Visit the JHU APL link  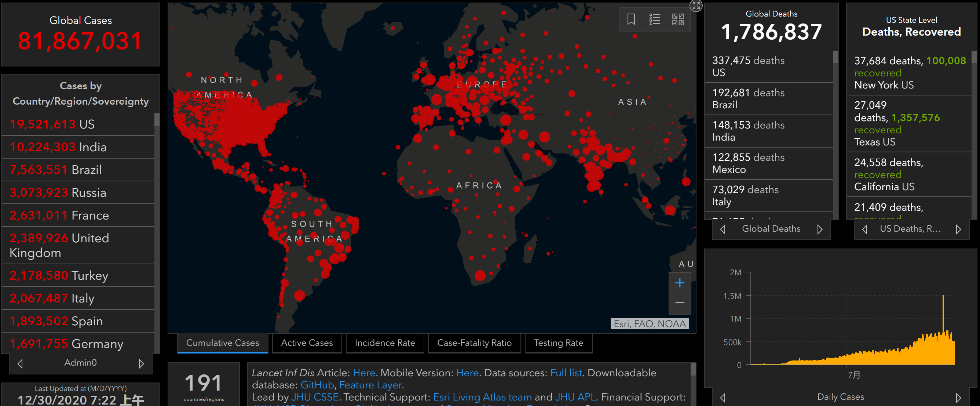575,397
